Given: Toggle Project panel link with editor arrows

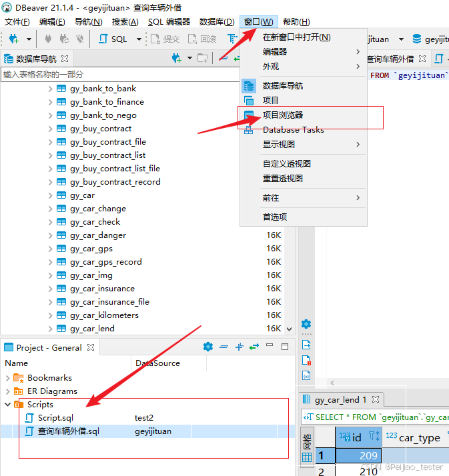Looking at the screenshot, I should tap(254, 347).
